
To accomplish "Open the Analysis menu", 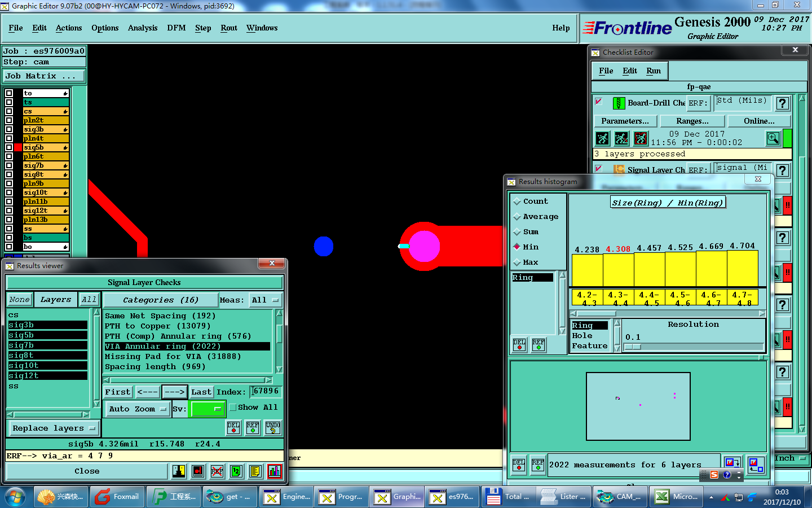I will coord(143,28).
